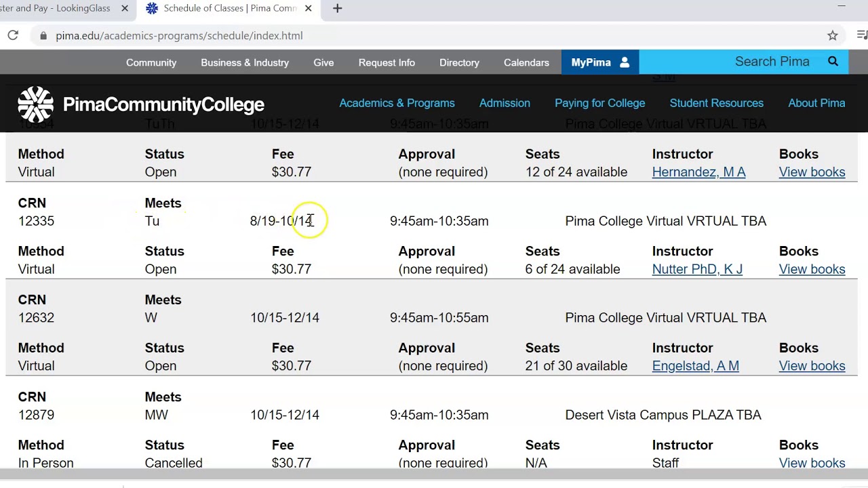Click the Pima search magnifier icon

click(833, 62)
